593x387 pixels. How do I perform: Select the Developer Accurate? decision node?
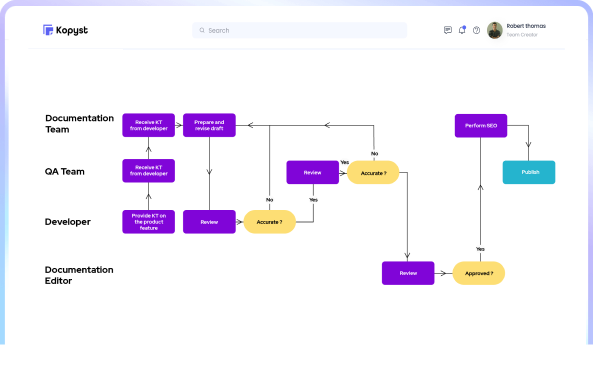pos(269,222)
